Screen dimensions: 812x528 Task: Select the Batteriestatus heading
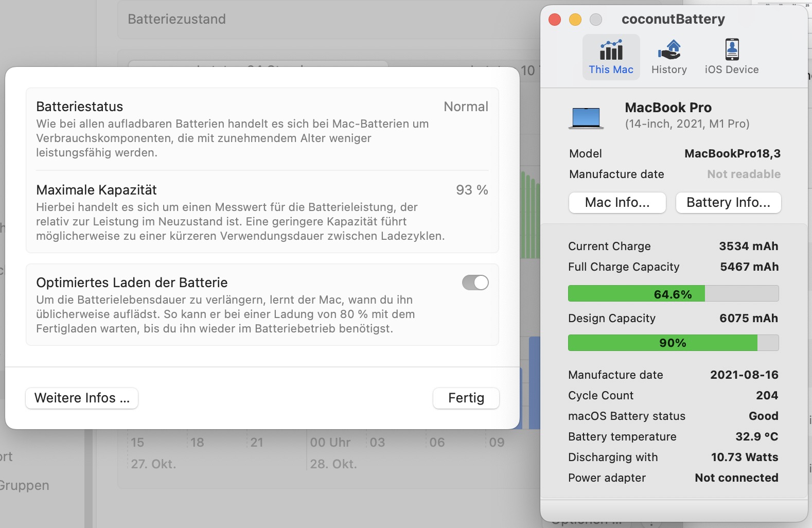pos(80,107)
